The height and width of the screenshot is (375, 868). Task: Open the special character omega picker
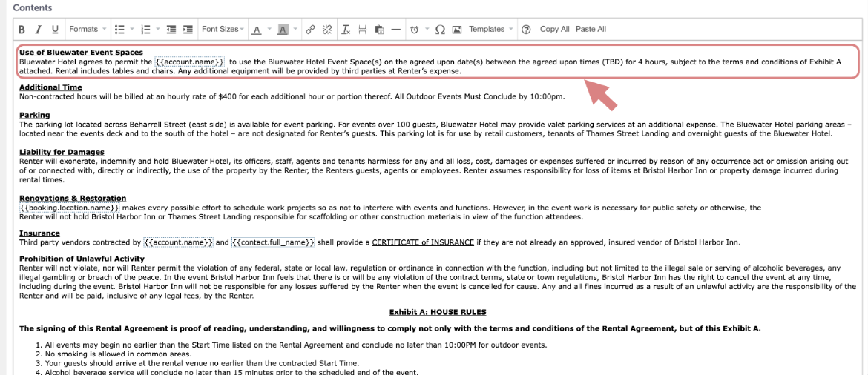[x=441, y=30]
